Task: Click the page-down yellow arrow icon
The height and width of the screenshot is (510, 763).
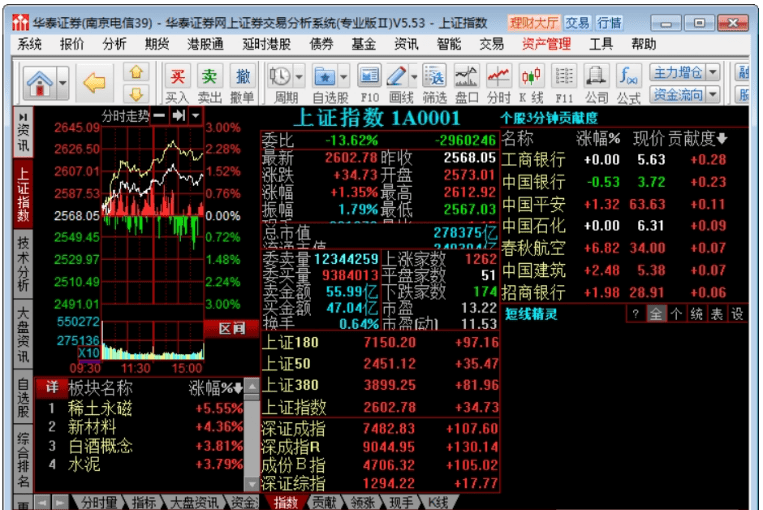Action: [x=136, y=93]
